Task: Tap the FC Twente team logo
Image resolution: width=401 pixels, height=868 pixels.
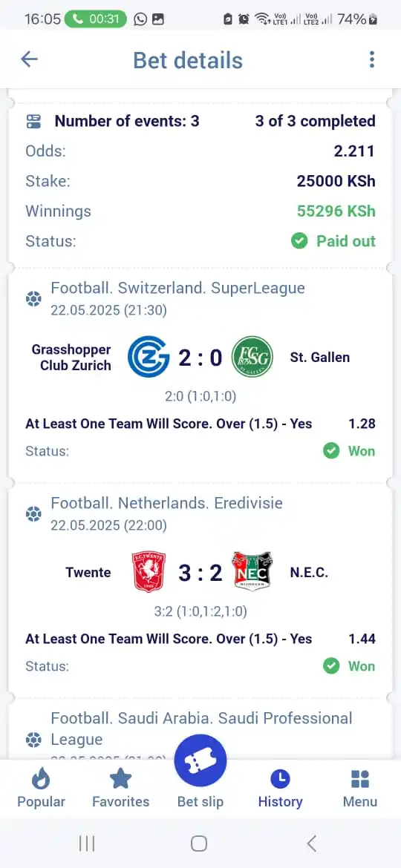Action: pos(149,572)
